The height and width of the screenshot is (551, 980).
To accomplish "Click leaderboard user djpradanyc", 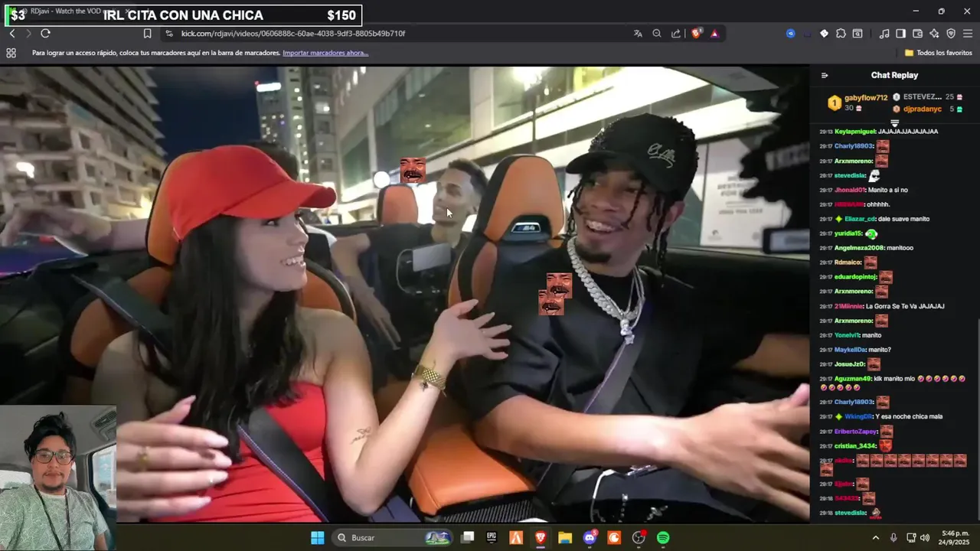I will click(x=923, y=109).
